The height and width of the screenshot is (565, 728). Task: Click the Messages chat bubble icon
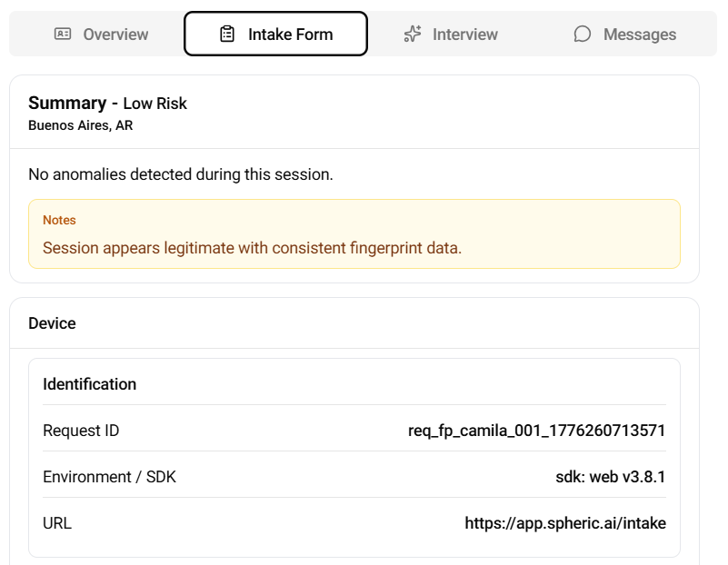[583, 35]
